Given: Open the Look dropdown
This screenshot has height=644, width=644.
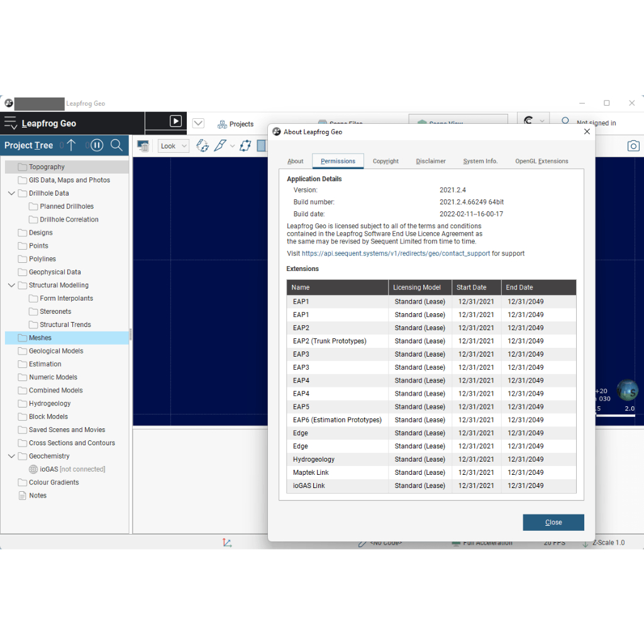Looking at the screenshot, I should (173, 146).
